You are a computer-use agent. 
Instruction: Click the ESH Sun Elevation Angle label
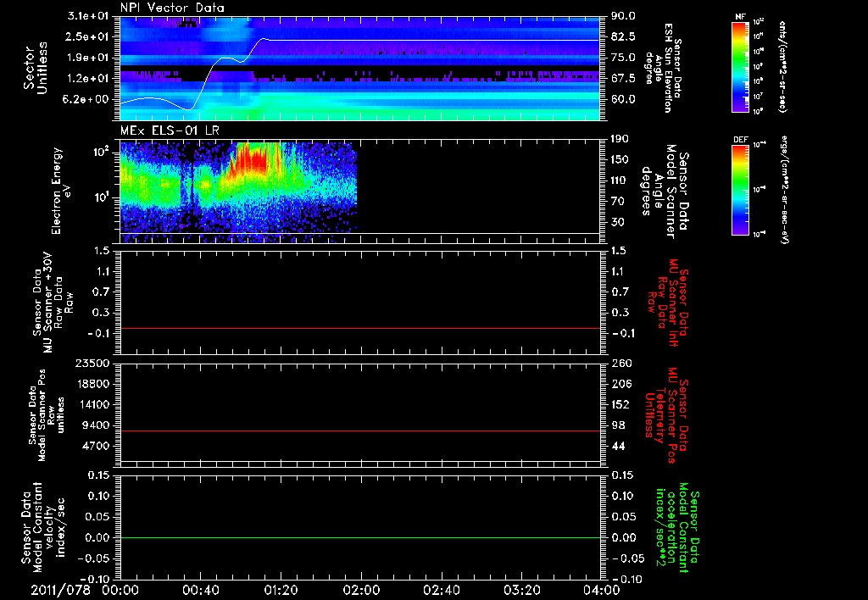[x=664, y=67]
